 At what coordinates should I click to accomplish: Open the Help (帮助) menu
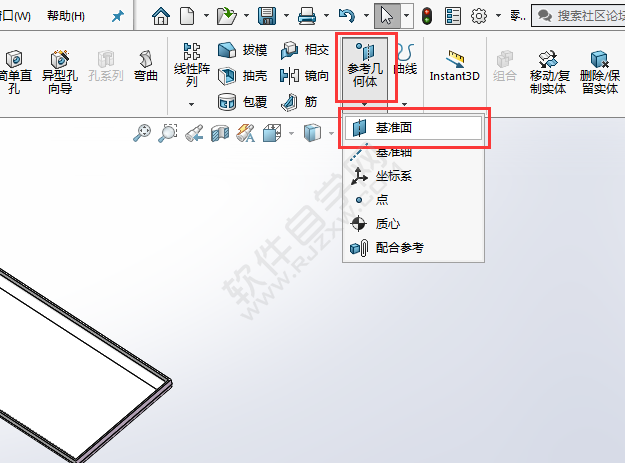66,16
